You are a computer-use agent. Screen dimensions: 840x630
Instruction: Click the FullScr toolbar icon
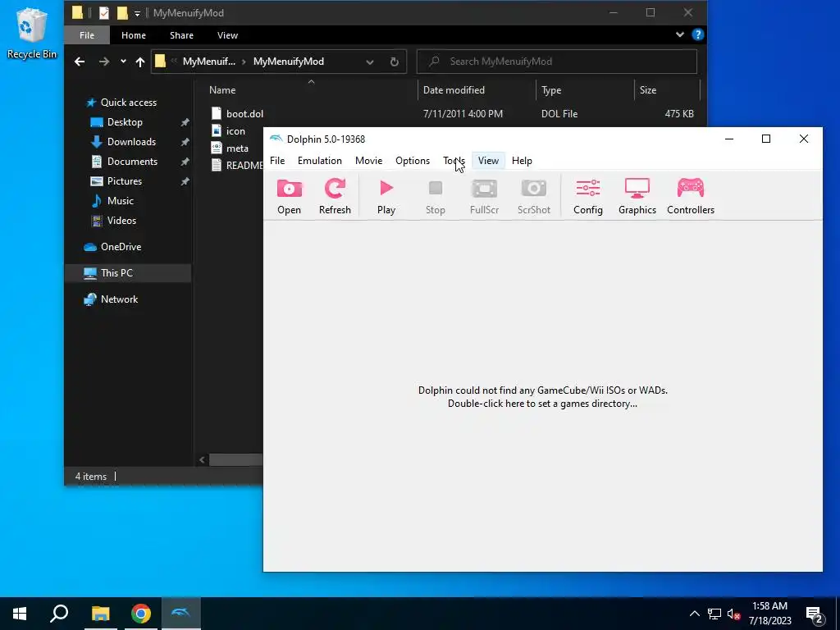coord(484,197)
